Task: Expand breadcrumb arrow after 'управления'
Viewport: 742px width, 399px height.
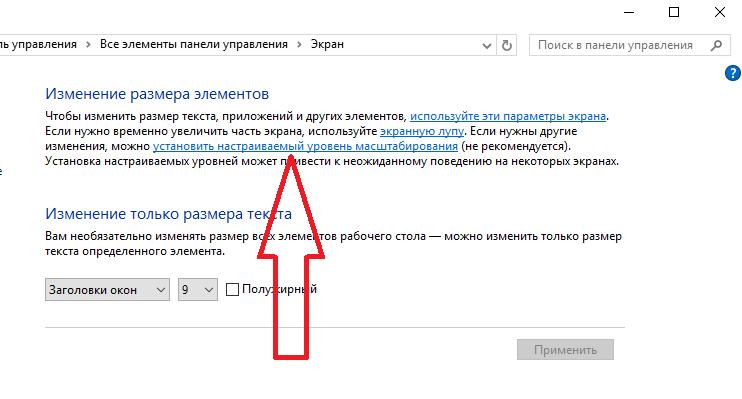Action: point(88,45)
